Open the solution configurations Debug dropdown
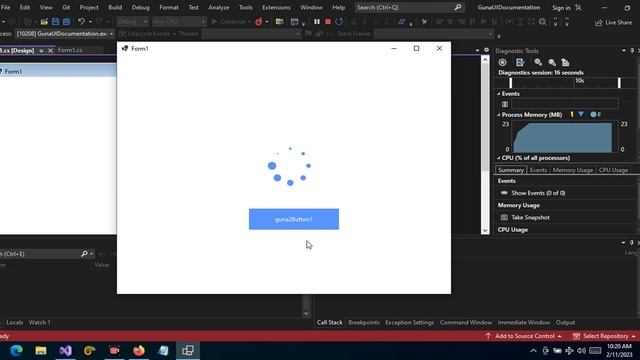 pos(133,22)
